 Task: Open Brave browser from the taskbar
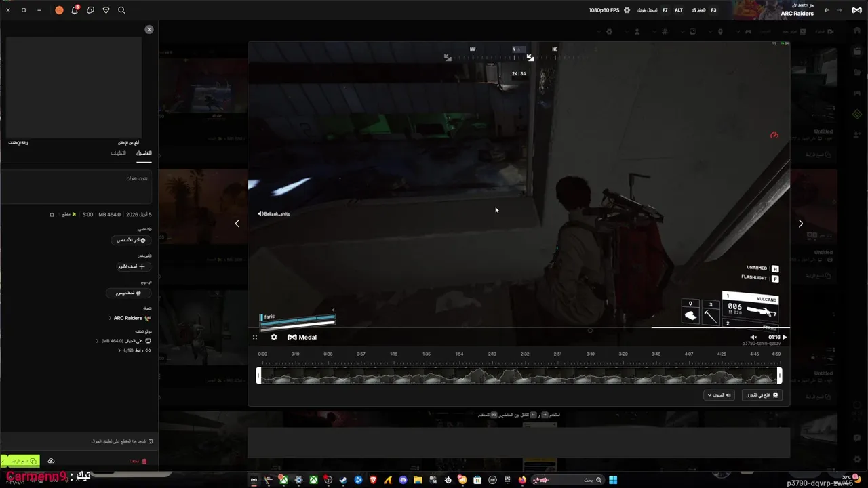373,480
